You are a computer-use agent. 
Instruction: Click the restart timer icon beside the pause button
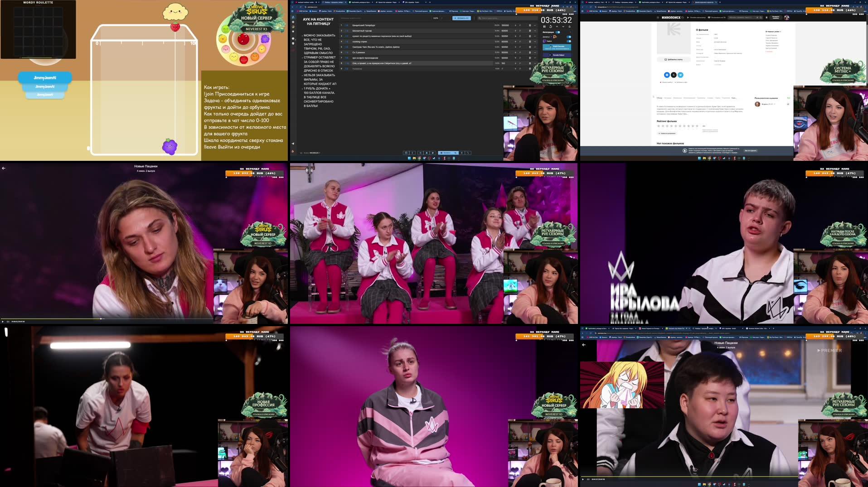point(551,27)
